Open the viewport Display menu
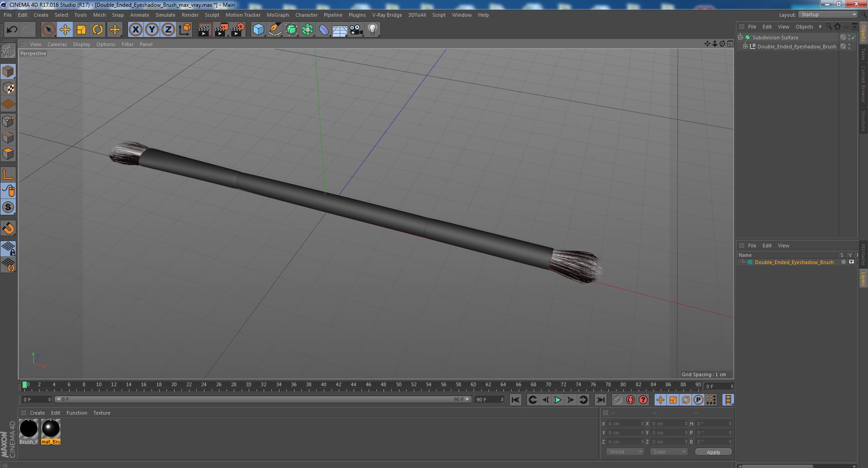Image resolution: width=868 pixels, height=468 pixels. coord(81,44)
